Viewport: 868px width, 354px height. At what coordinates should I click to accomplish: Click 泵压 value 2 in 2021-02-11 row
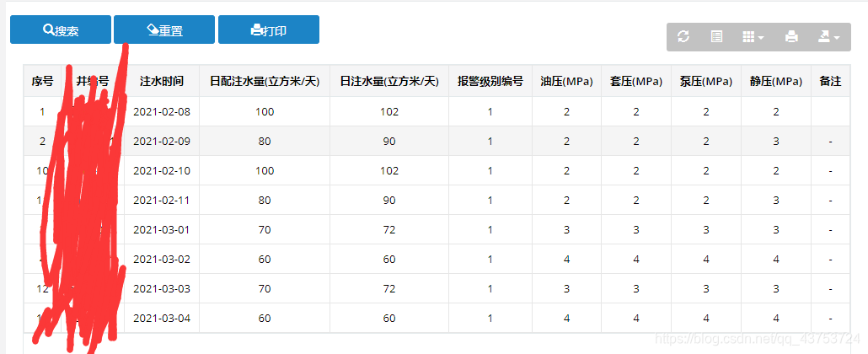(x=706, y=200)
